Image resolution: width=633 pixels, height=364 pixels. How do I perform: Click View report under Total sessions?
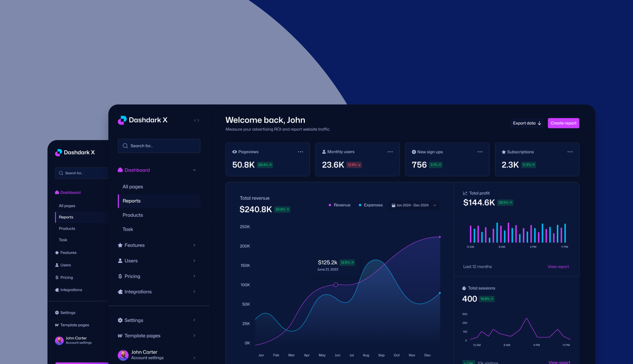tap(559, 362)
